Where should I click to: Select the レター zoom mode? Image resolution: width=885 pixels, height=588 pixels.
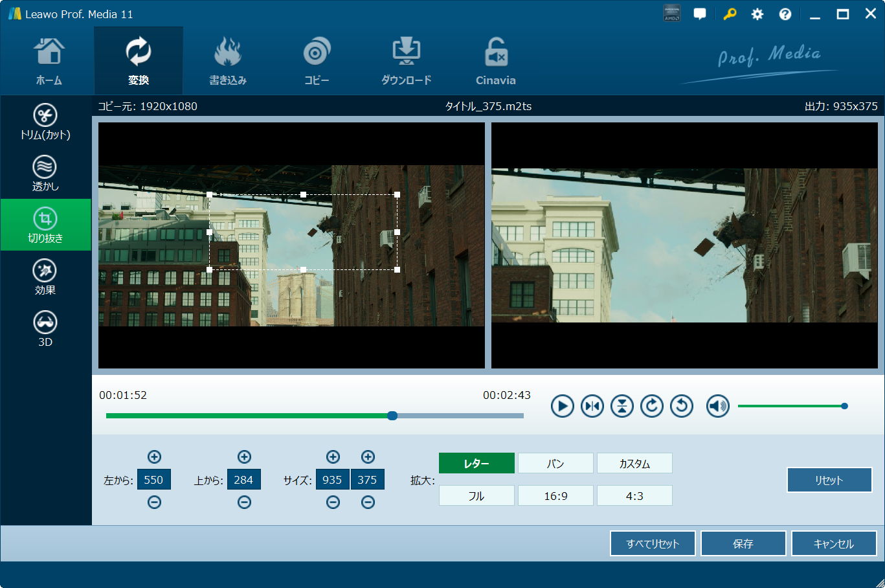click(476, 463)
